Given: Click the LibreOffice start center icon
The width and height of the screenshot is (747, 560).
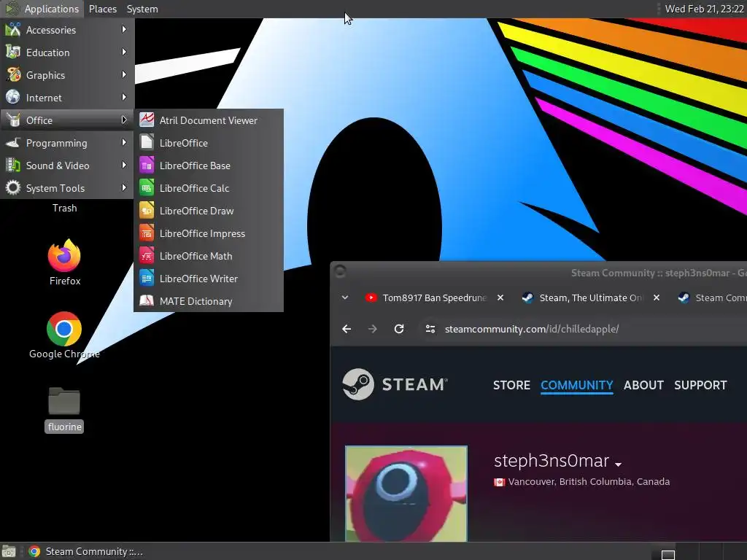Looking at the screenshot, I should [x=147, y=142].
